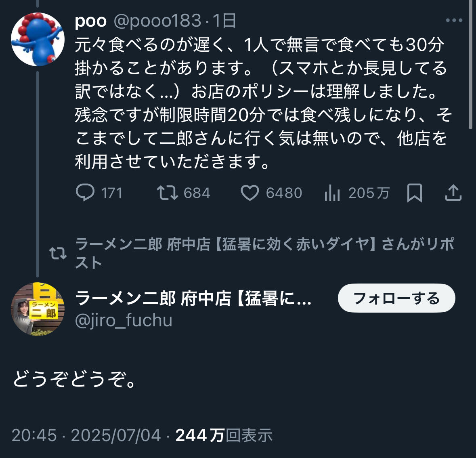The image size is (476, 458).
Task: Open three-dot more menu on poo's post
Action: click(x=454, y=20)
